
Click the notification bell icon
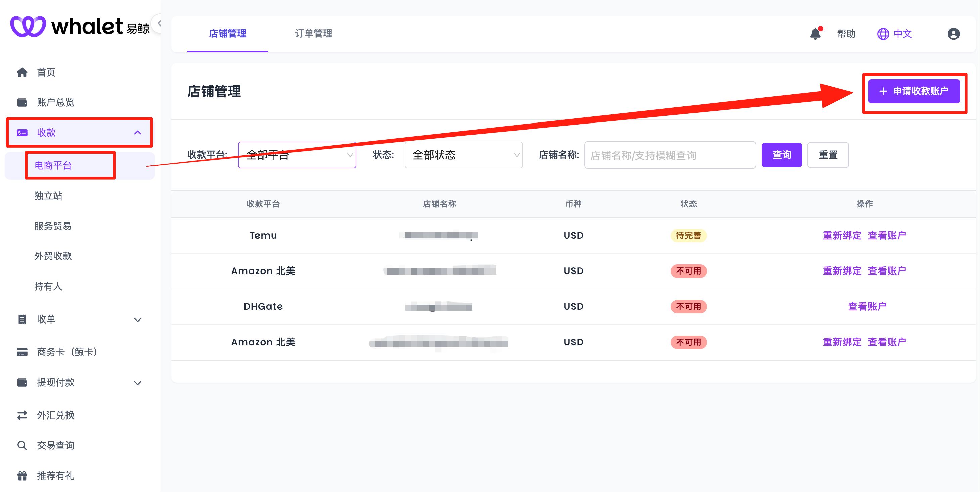815,34
